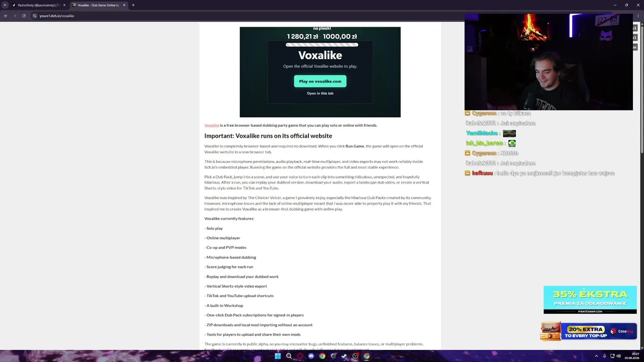
Task: View site information icon in address bar
Action: click(x=35, y=16)
